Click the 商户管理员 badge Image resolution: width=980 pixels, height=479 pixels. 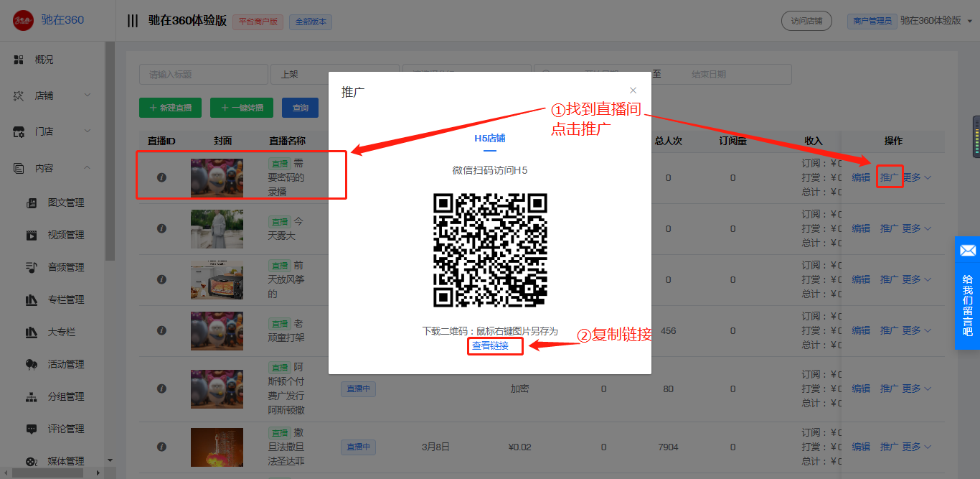point(872,21)
